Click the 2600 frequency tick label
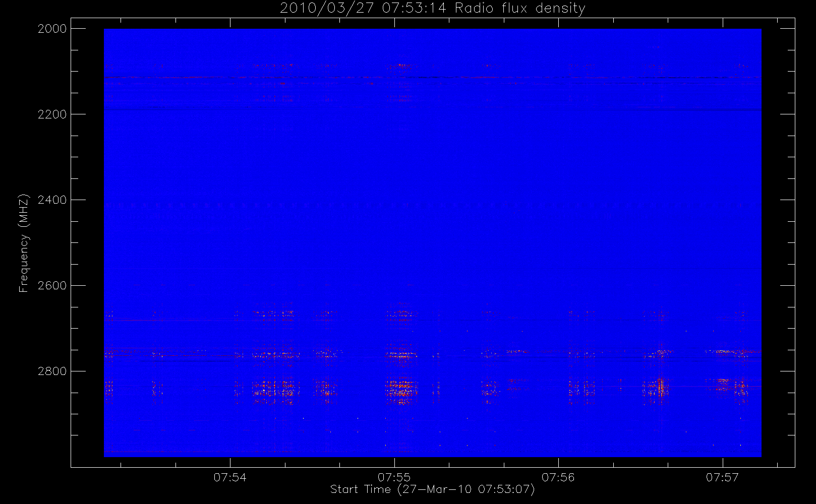 52,286
